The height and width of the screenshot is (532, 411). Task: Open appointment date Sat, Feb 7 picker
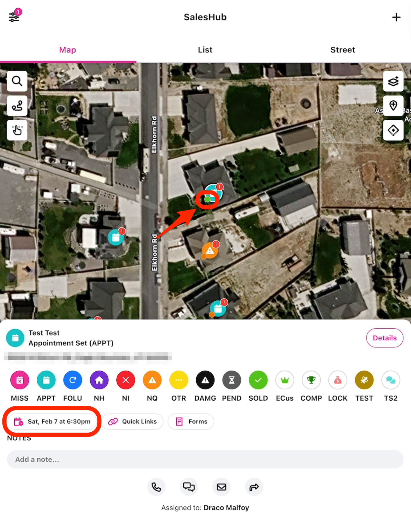52,422
